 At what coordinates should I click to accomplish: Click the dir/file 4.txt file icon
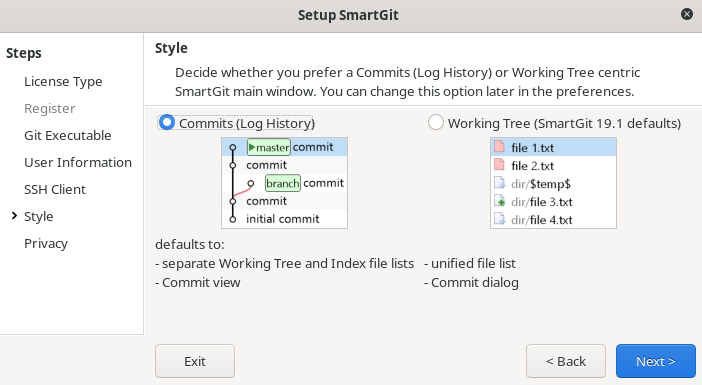(499, 219)
